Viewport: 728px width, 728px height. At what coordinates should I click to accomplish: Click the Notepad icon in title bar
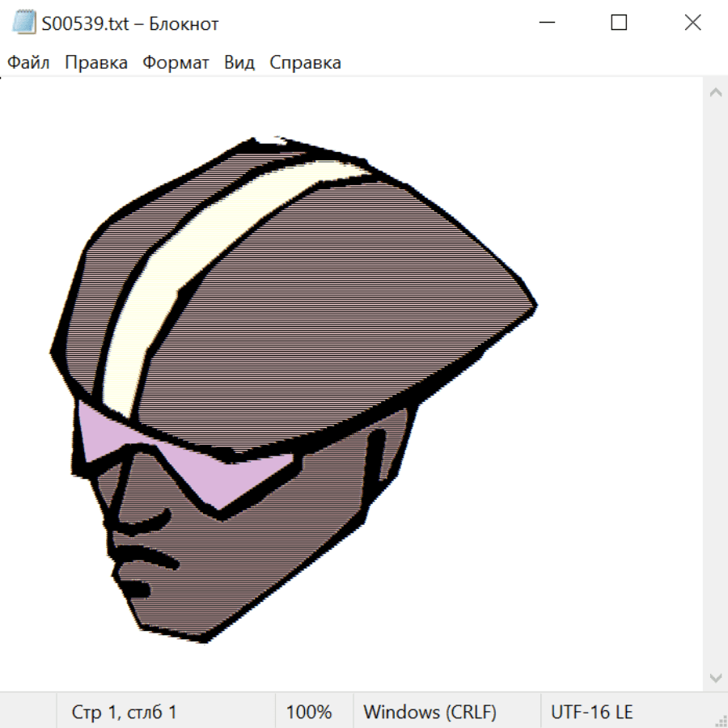23,23
